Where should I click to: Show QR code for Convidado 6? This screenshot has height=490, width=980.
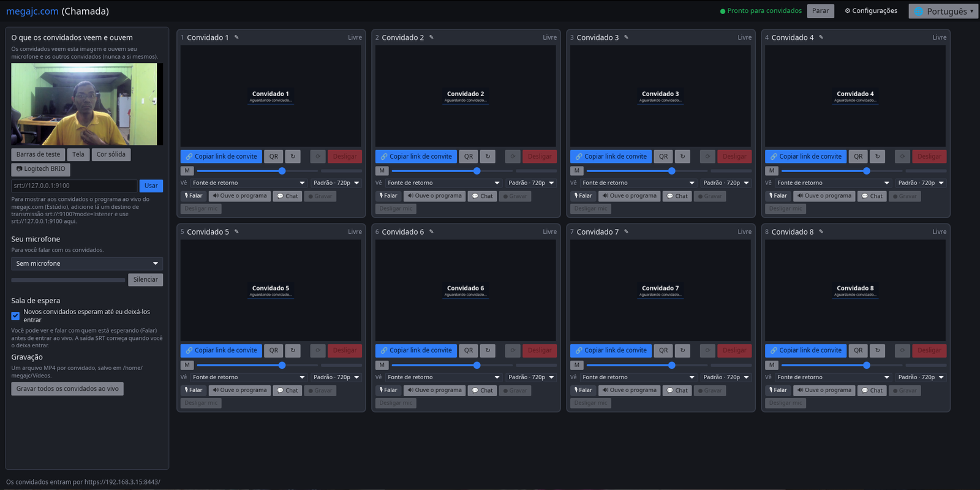click(x=469, y=350)
